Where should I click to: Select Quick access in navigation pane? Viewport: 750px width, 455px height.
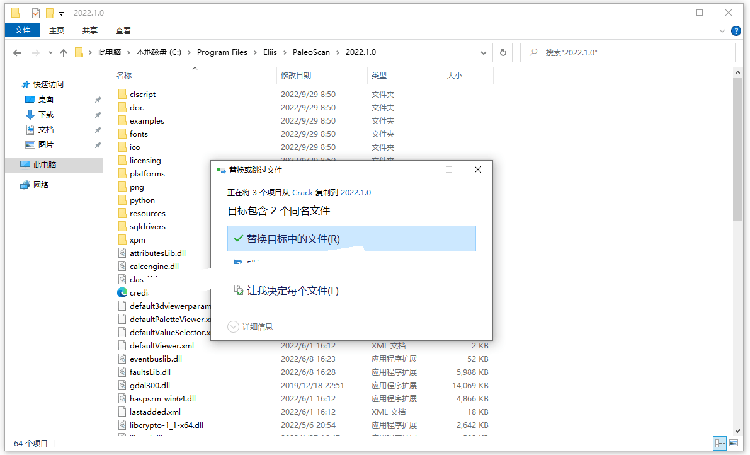pos(43,85)
